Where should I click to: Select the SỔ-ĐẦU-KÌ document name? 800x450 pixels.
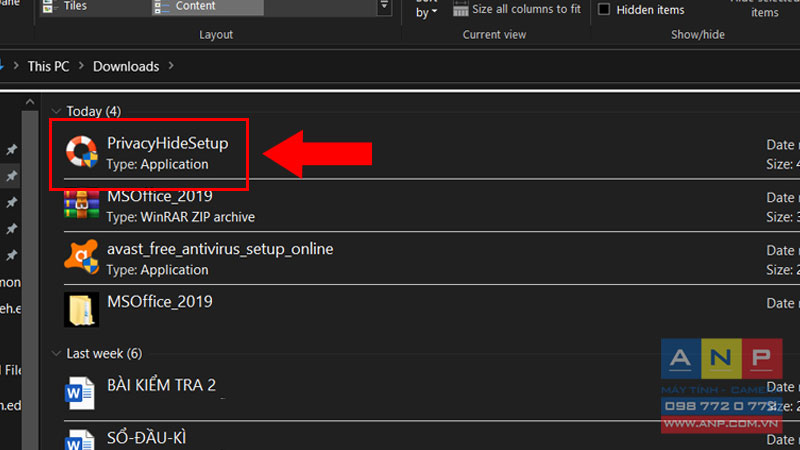click(146, 438)
